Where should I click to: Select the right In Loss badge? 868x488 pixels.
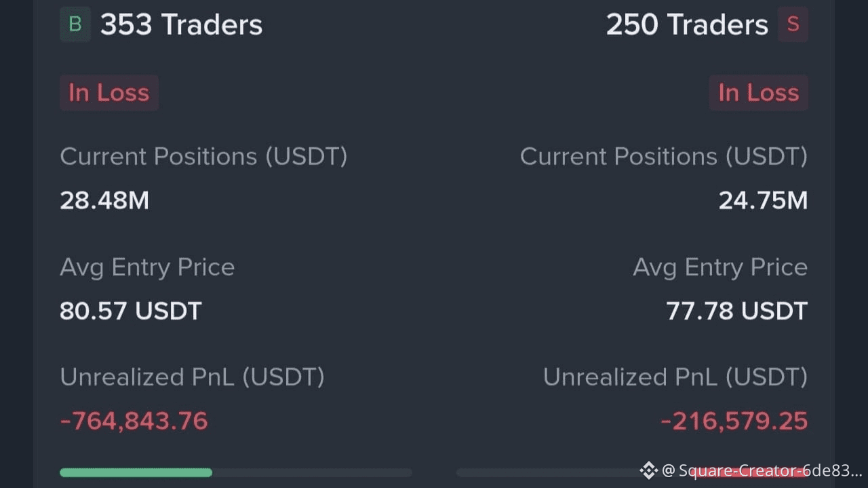(x=759, y=93)
